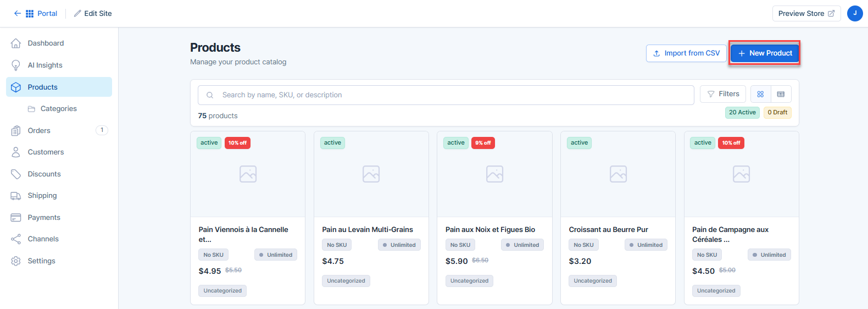Open Pain de Campagne aux Céréales image
The width and height of the screenshot is (868, 309).
(742, 174)
